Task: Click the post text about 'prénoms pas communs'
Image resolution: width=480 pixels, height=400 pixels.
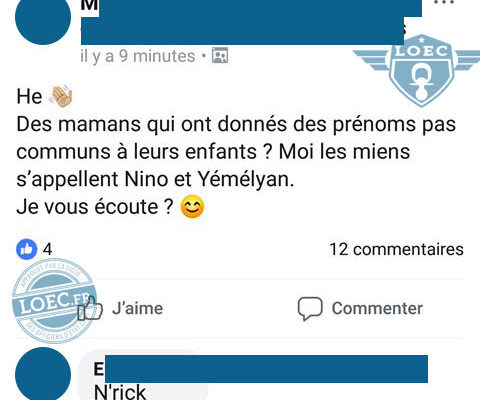Action: [x=236, y=152]
